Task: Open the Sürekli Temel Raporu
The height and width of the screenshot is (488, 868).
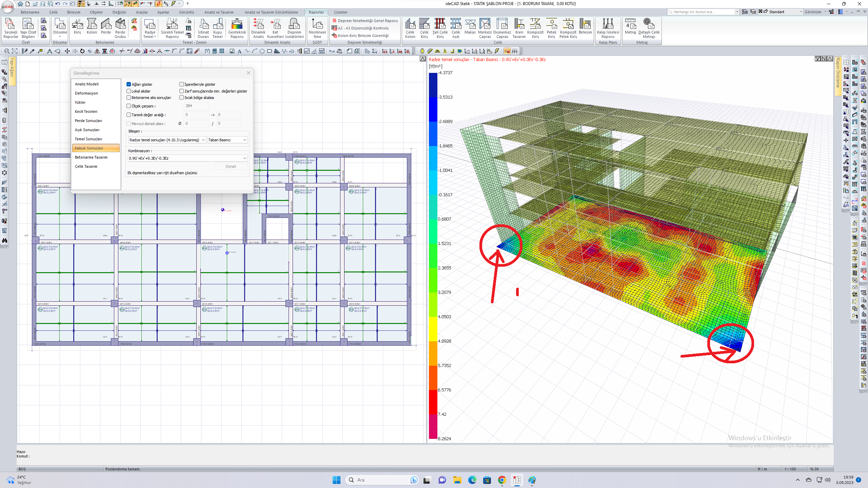Action: pos(172,28)
